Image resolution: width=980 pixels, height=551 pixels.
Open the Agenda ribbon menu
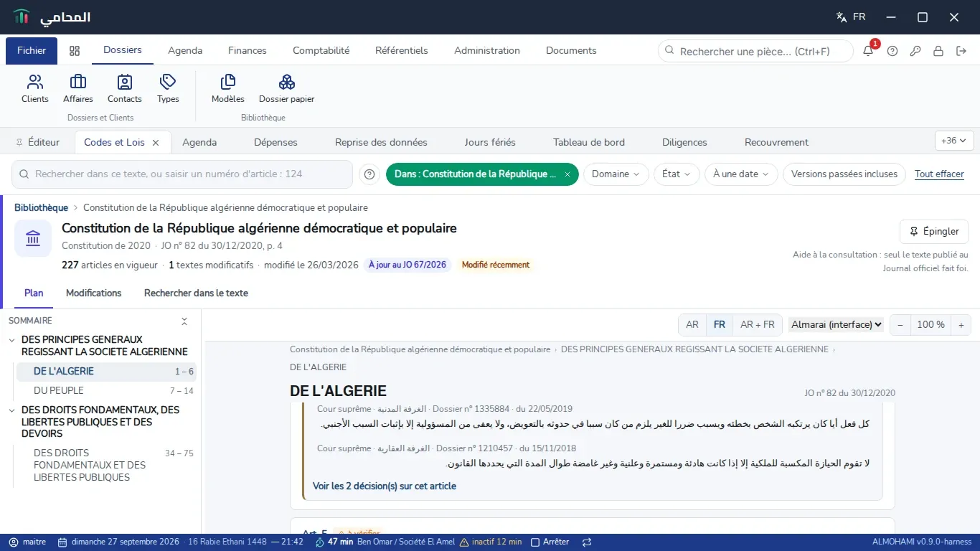185,51
